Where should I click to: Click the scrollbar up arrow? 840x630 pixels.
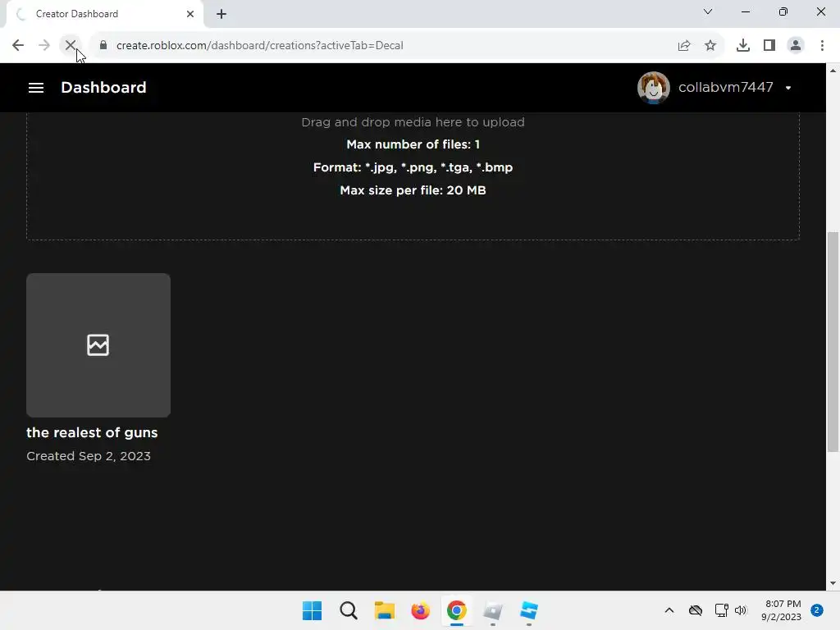[x=833, y=71]
